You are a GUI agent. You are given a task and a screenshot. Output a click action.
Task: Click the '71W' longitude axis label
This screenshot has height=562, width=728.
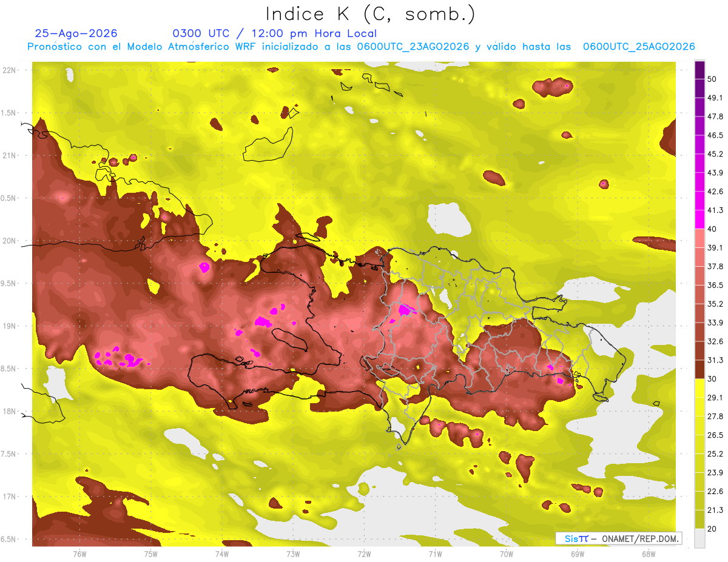435,554
